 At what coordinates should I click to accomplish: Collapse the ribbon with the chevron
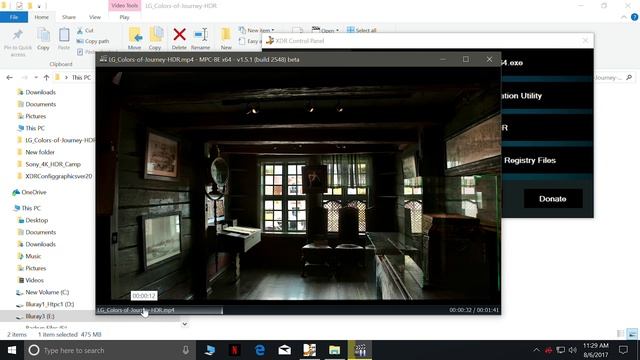click(x=624, y=17)
